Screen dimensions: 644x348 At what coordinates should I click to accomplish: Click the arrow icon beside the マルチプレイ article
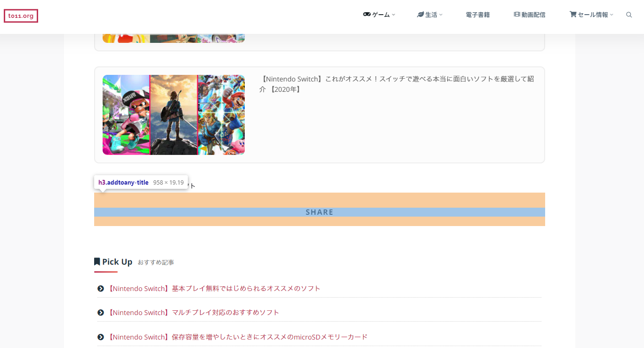pyautogui.click(x=100, y=312)
